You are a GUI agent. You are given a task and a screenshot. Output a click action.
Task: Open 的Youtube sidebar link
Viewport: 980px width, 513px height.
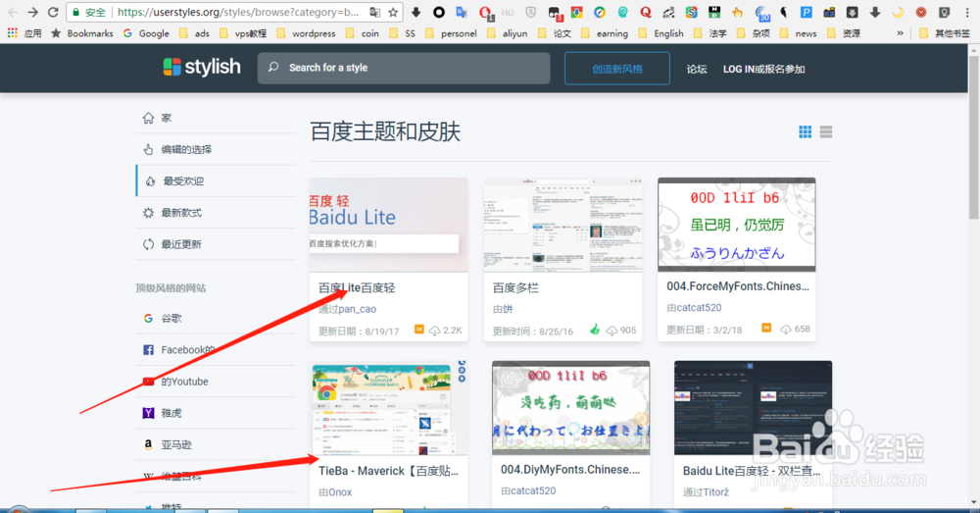[x=184, y=382]
